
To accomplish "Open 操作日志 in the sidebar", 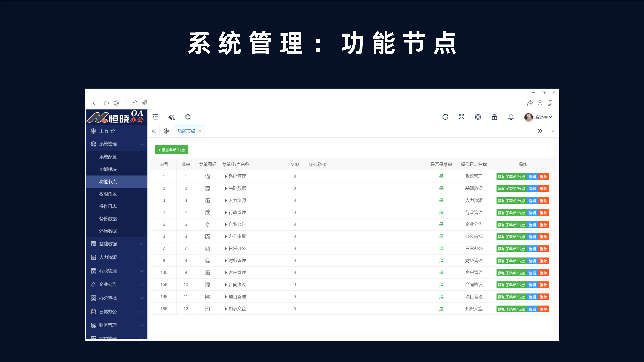I will click(x=116, y=206).
